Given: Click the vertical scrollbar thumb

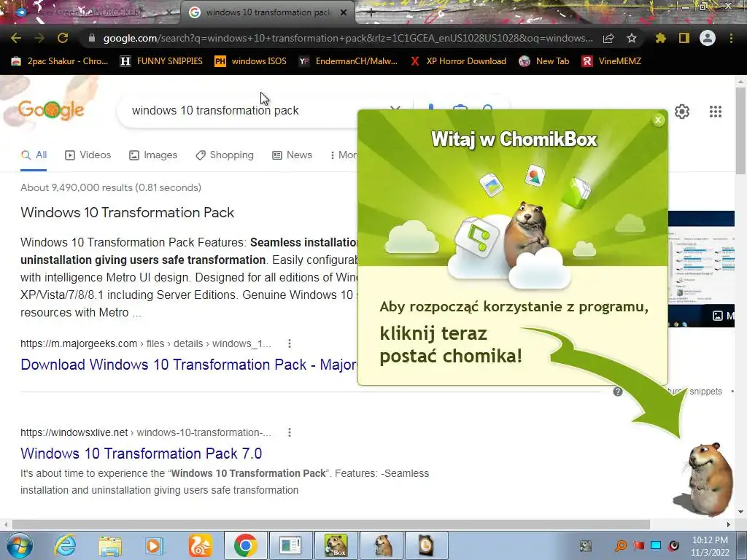Looking at the screenshot, I should 740,131.
